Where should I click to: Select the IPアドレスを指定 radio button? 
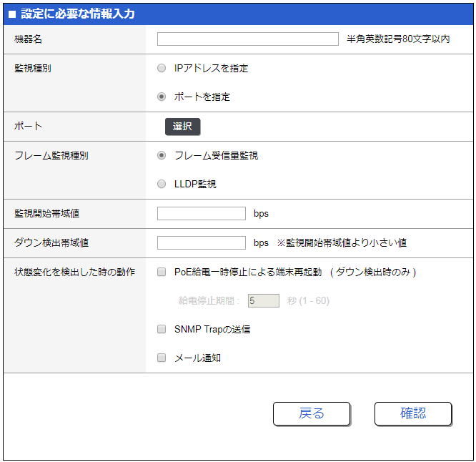pyautogui.click(x=162, y=69)
